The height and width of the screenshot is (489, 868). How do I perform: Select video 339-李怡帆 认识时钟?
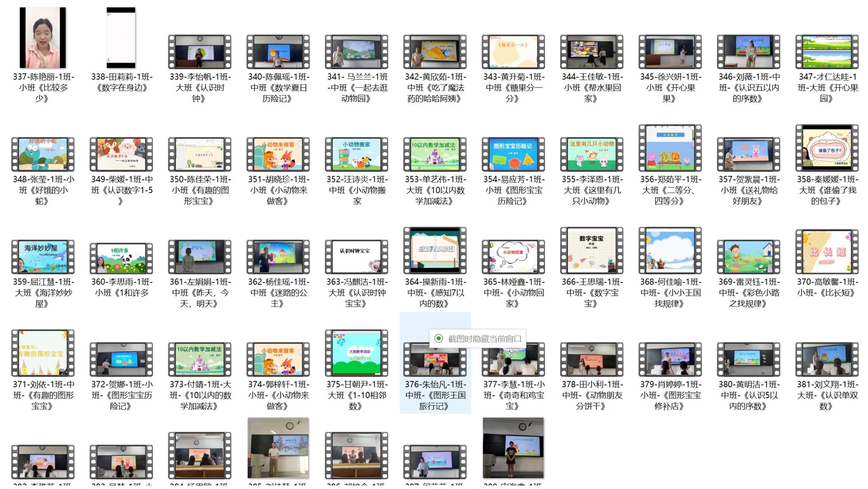coord(199,52)
